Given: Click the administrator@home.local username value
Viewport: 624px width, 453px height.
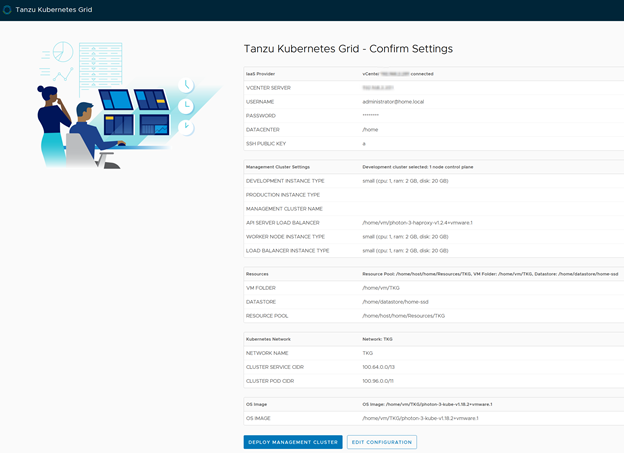Looking at the screenshot, I should pyautogui.click(x=393, y=102).
